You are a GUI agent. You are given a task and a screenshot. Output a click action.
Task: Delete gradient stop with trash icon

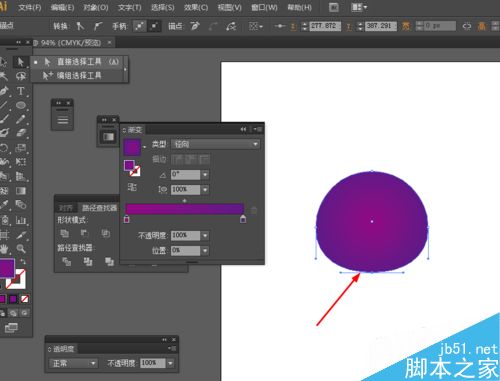254,210
